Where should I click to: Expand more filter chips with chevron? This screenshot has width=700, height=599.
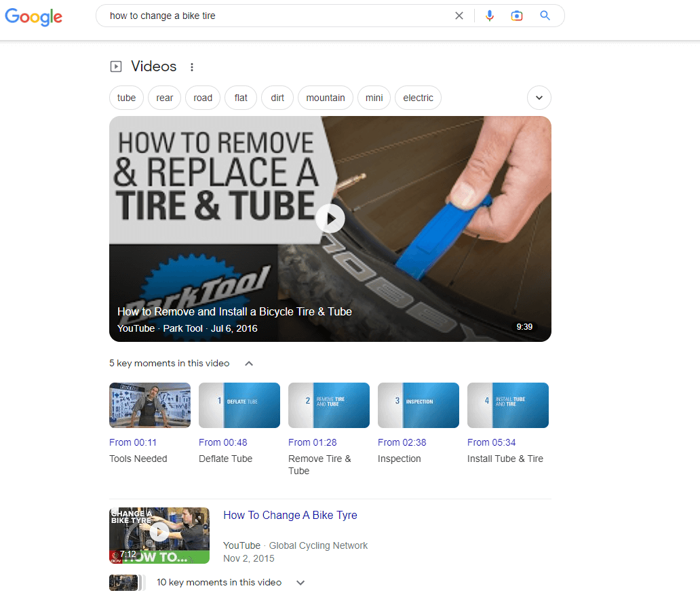pyautogui.click(x=539, y=98)
